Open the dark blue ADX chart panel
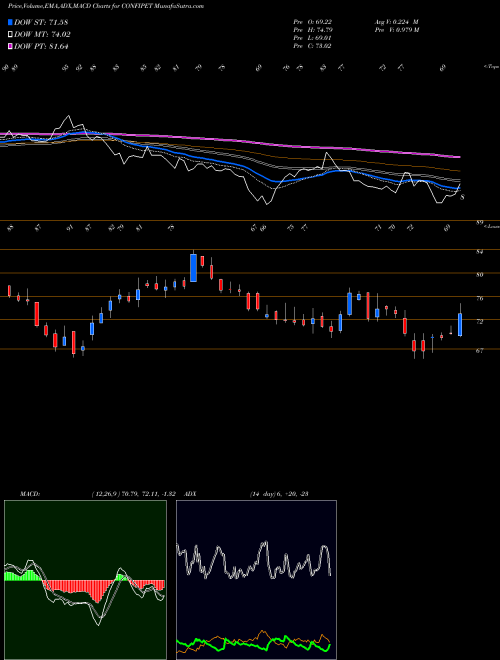 tap(256, 580)
